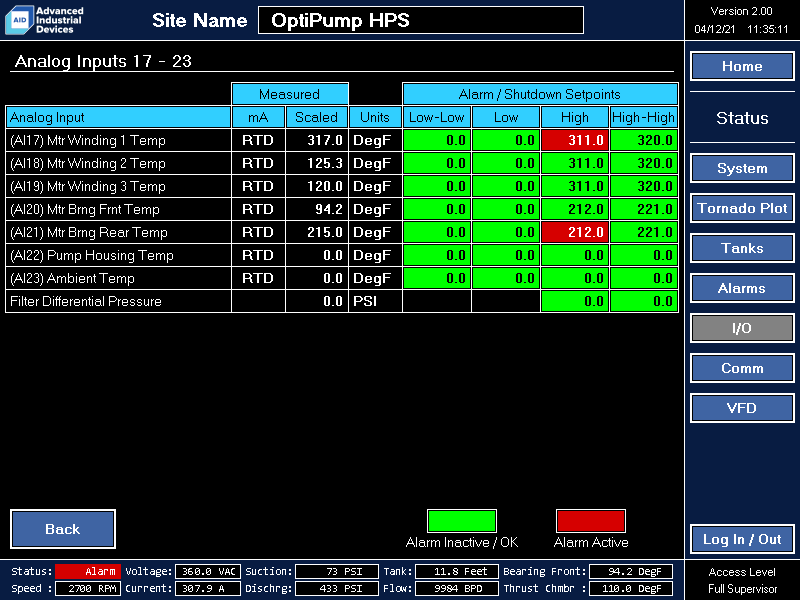Edit AI20 Mtr Brng Frnt High-High setpoint 221.0

(644, 209)
